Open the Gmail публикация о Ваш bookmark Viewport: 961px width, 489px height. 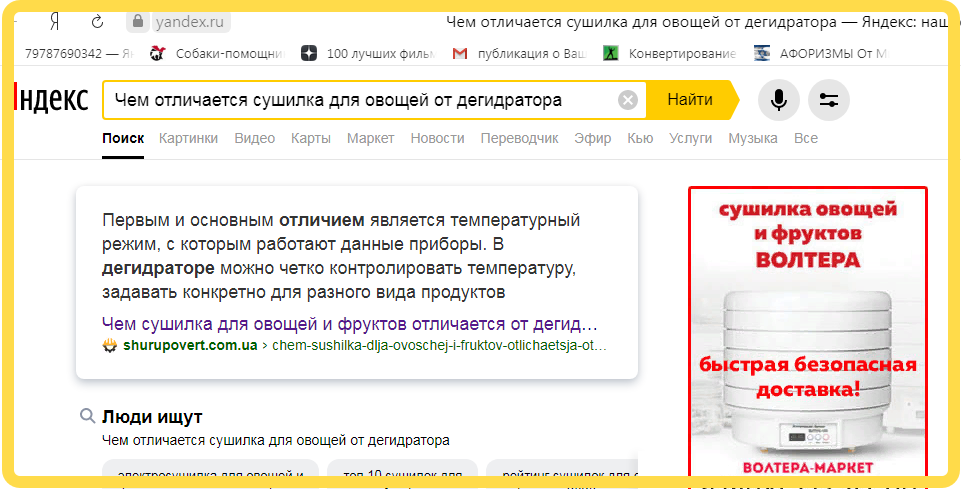tap(520, 53)
